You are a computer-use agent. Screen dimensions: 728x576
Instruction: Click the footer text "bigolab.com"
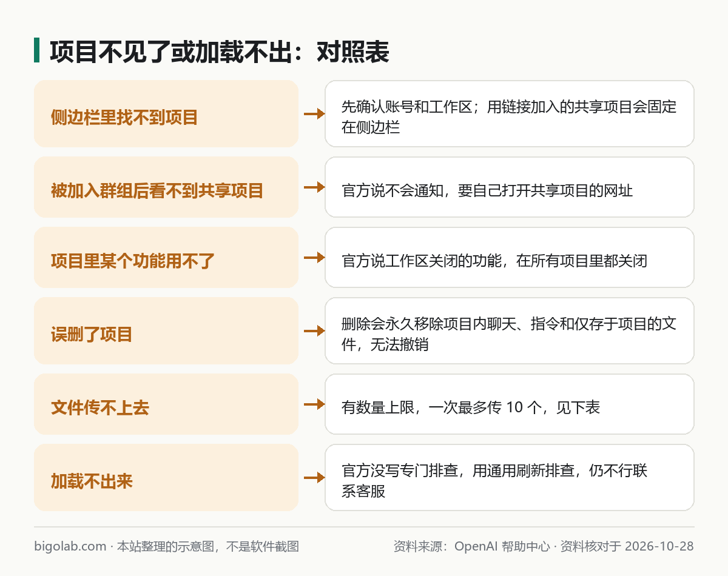tap(70, 546)
